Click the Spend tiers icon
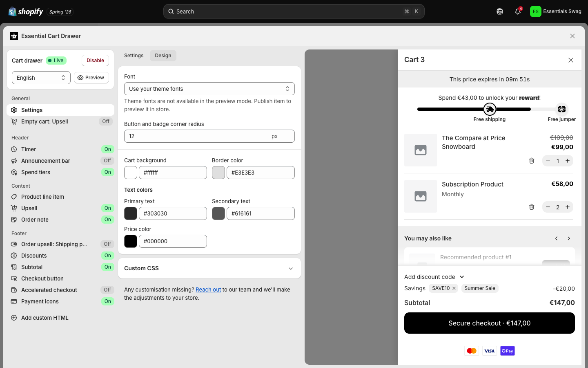The width and height of the screenshot is (588, 368). coord(14,172)
